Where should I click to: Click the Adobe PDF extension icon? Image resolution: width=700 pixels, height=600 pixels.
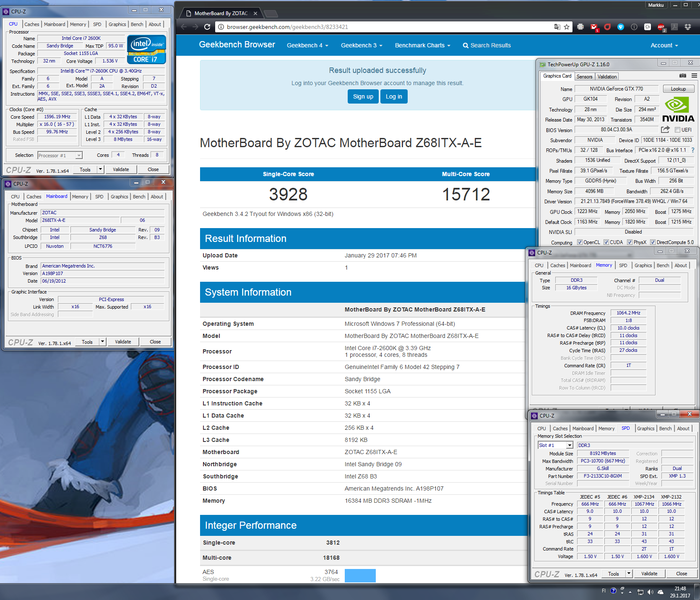[x=674, y=27]
